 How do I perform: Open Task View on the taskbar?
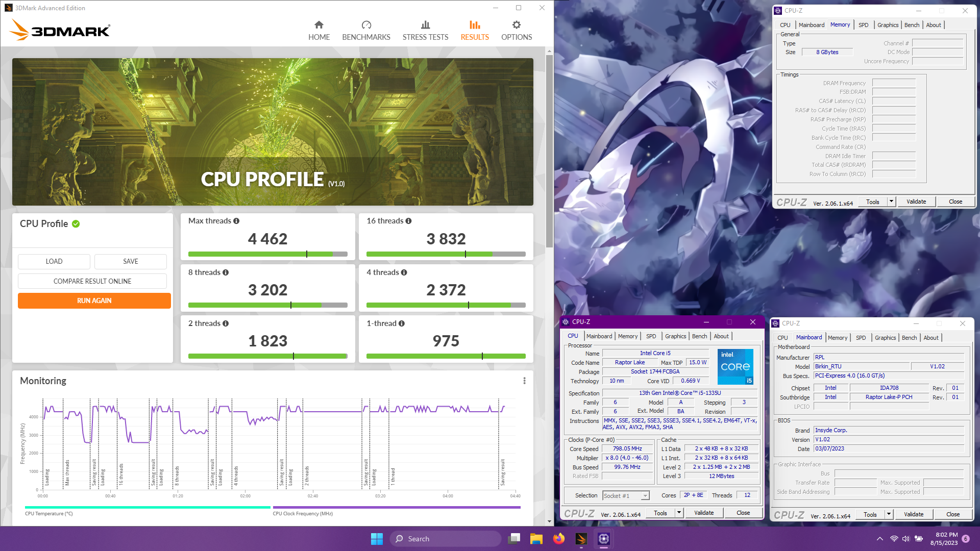[514, 539]
